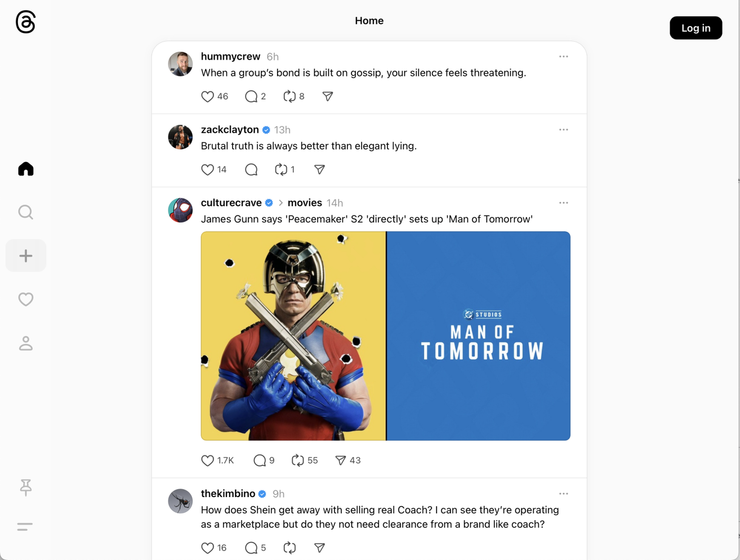Click the Threads logo icon
Image resolution: width=740 pixels, height=560 pixels.
[25, 22]
